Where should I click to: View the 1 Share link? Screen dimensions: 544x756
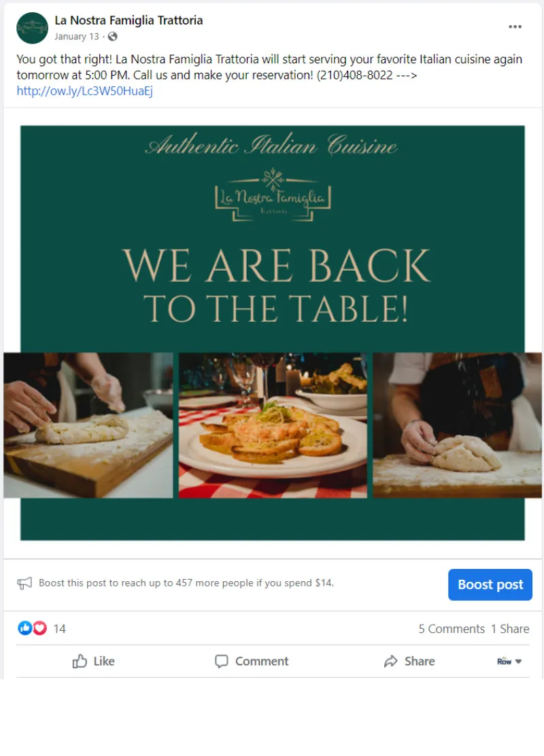click(x=510, y=629)
